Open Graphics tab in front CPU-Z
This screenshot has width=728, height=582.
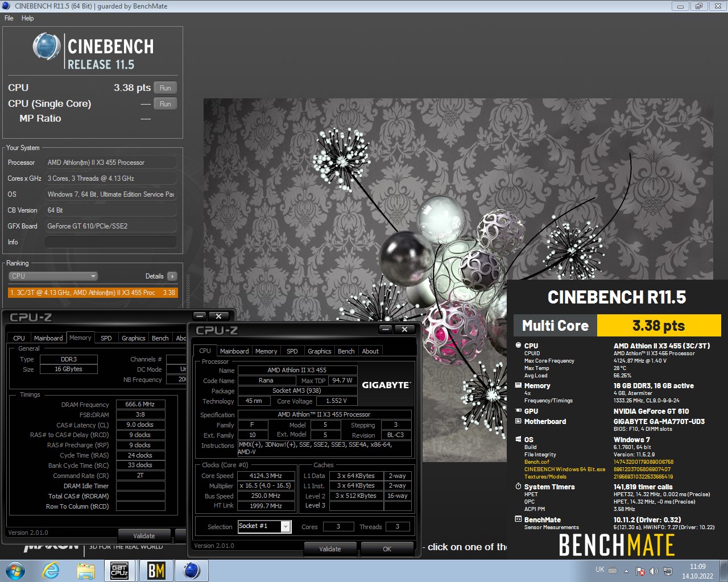(x=320, y=351)
